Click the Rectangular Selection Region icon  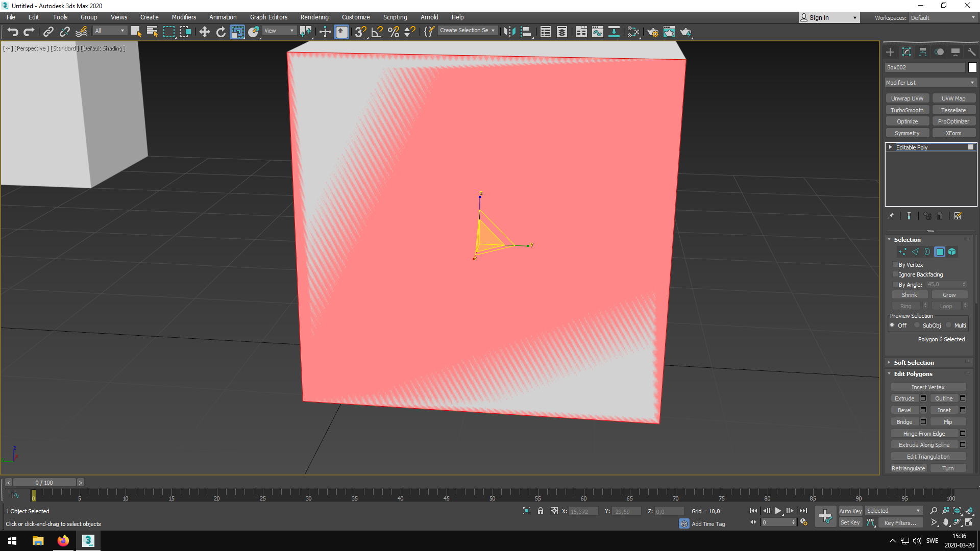pyautogui.click(x=168, y=32)
